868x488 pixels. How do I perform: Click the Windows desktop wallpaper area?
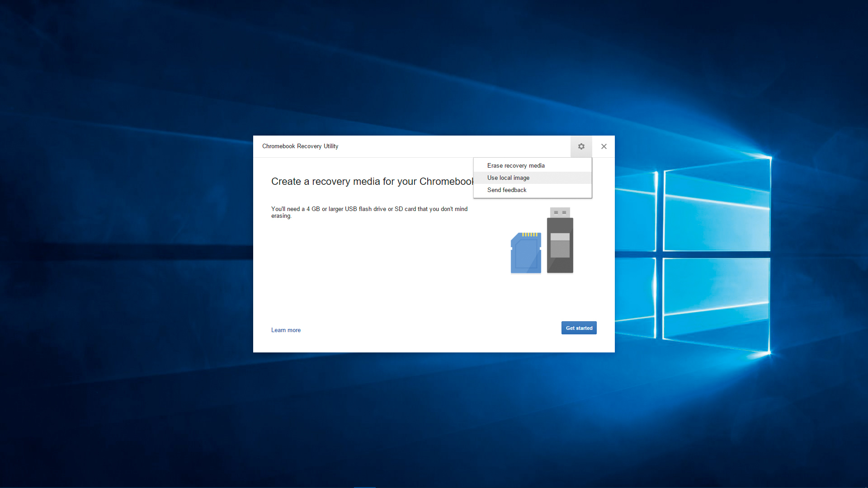[136, 407]
